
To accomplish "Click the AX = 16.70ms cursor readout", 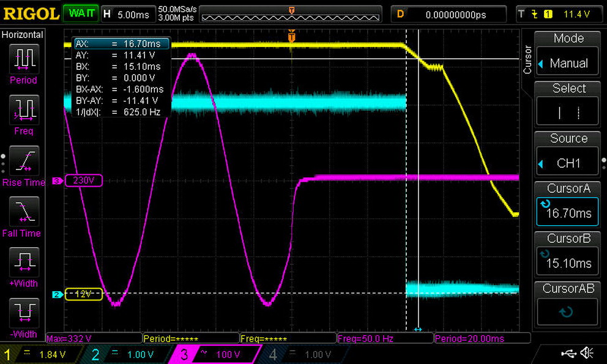I will pos(122,44).
